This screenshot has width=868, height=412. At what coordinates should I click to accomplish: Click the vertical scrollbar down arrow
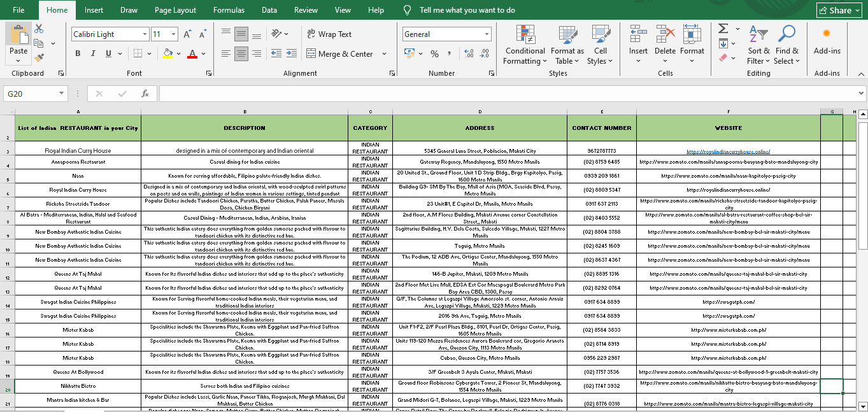pyautogui.click(x=863, y=406)
